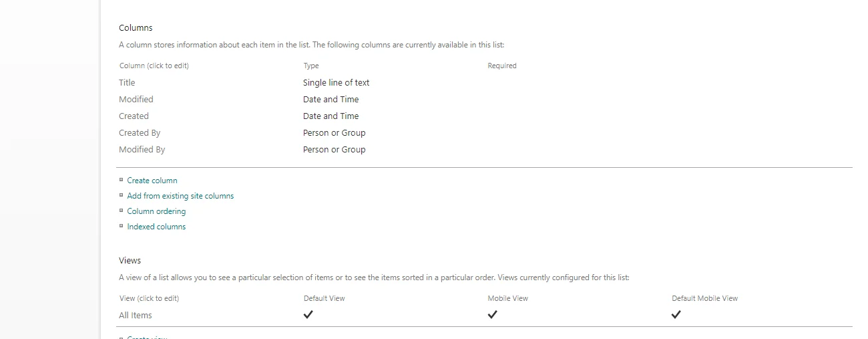Viewport: 868px width, 339px height.
Task: Go to Indexed columns
Action: pos(156,227)
